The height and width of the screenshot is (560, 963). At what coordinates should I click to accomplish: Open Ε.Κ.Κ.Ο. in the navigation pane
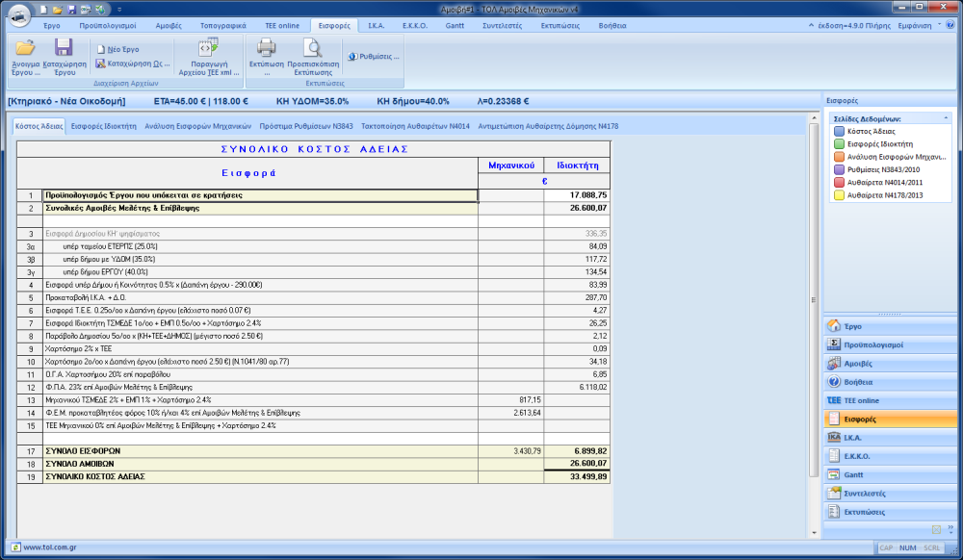pyautogui.click(x=890, y=456)
